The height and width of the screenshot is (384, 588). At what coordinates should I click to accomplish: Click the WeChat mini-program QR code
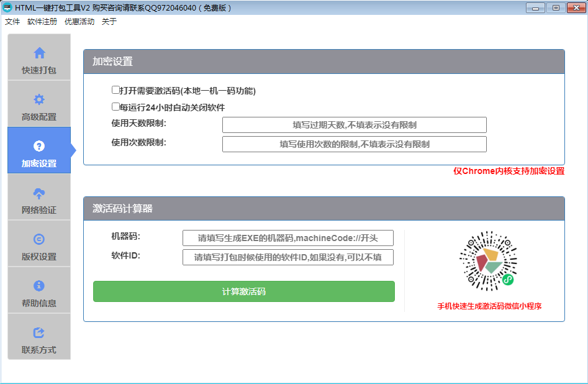[488, 261]
